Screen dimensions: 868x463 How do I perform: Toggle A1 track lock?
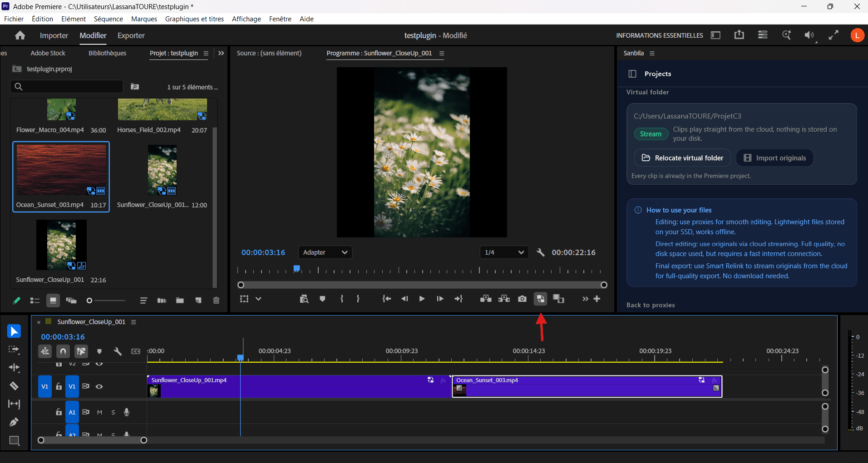pos(59,412)
